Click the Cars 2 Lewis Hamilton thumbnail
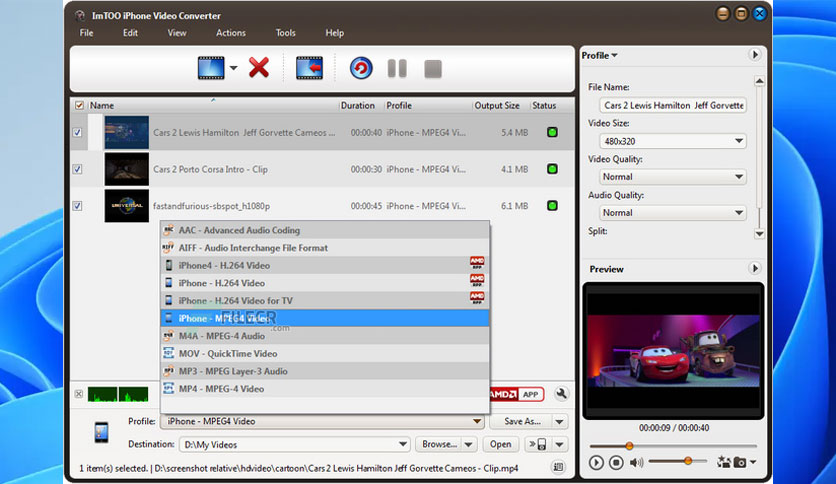Image resolution: width=836 pixels, height=484 pixels. point(126,132)
